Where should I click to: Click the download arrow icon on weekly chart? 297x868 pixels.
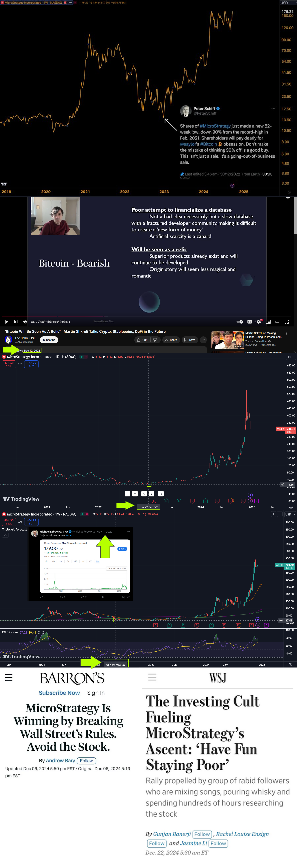(273, 514)
